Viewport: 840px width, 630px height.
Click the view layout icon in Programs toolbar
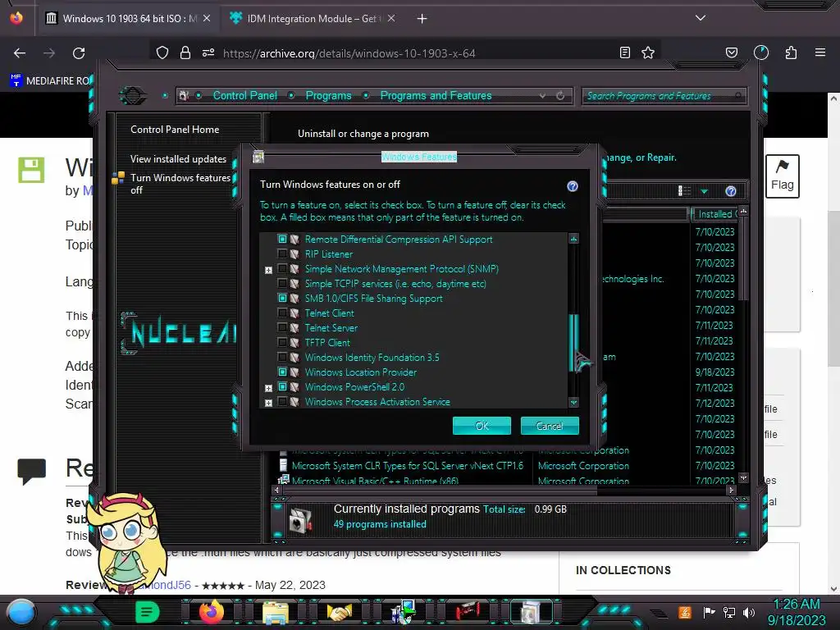684,191
